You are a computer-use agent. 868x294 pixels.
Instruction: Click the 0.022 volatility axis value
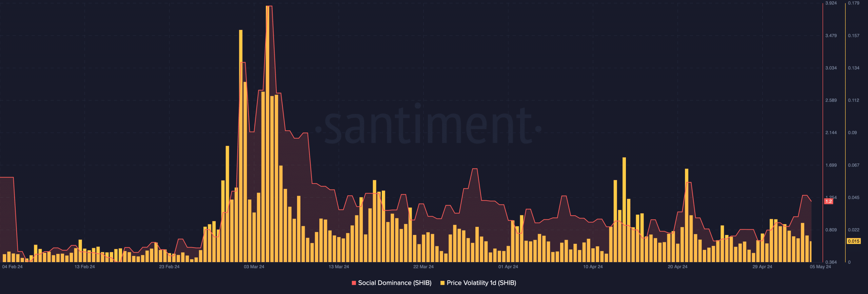pos(854,230)
